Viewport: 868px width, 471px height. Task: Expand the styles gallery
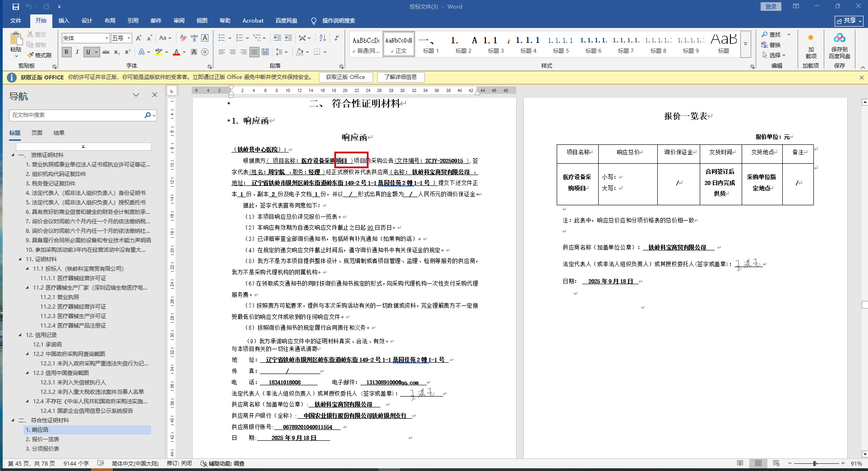[x=746, y=44]
